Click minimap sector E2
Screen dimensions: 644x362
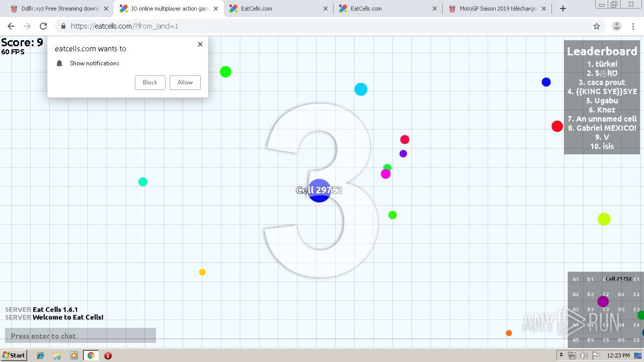pyautogui.click(x=636, y=295)
